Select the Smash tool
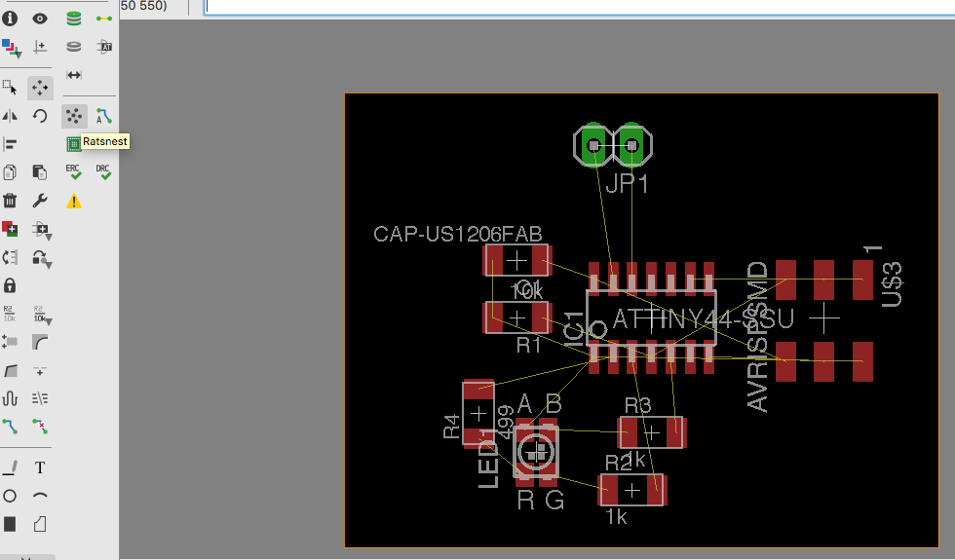 point(10,342)
